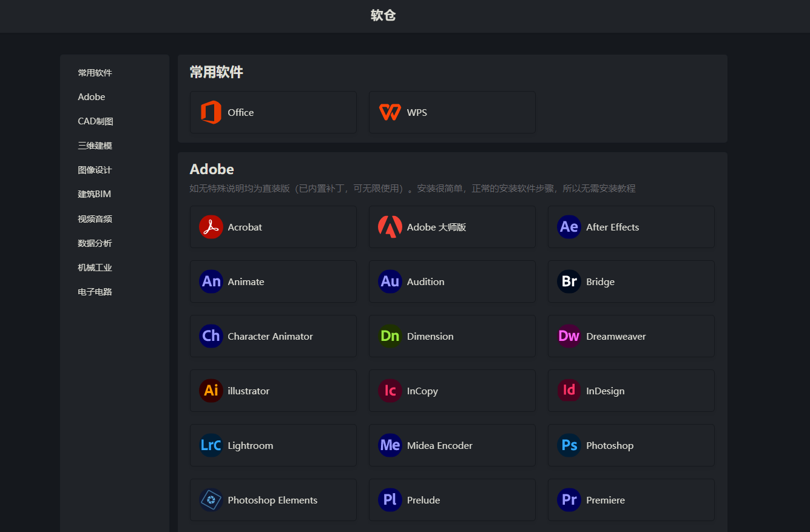Viewport: 810px width, 532px height.
Task: Click the Dimension Dn icon
Action: 390,336
